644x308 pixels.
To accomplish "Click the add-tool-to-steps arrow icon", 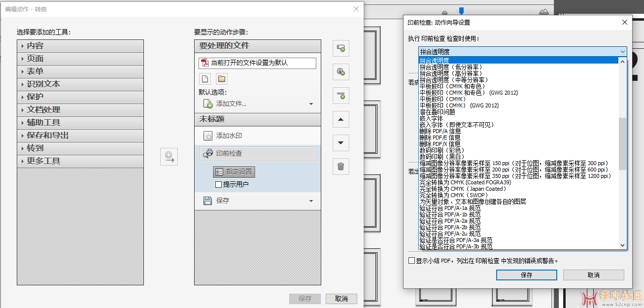I will (x=169, y=157).
